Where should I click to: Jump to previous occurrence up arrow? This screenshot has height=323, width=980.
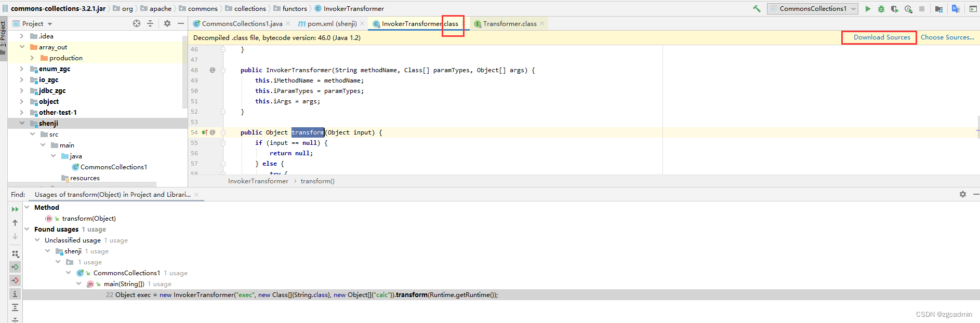[15, 223]
